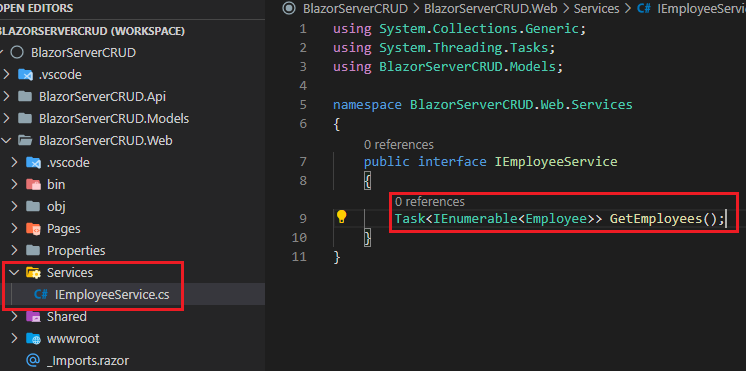Expand the .vscode chevron under BlazorServerCRUD.Web
This screenshot has width=746, height=371.
pyautogui.click(x=14, y=163)
